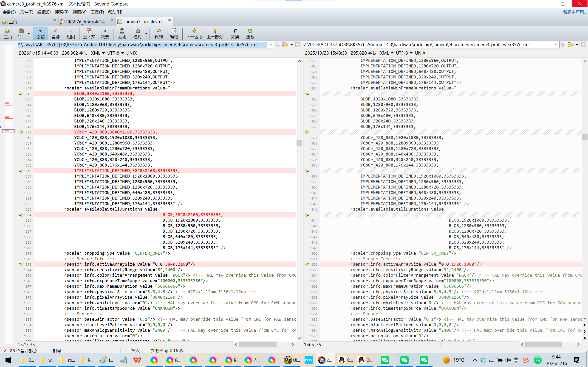
Task: Toggle the 相同 show-same filter
Action: click(x=71, y=33)
